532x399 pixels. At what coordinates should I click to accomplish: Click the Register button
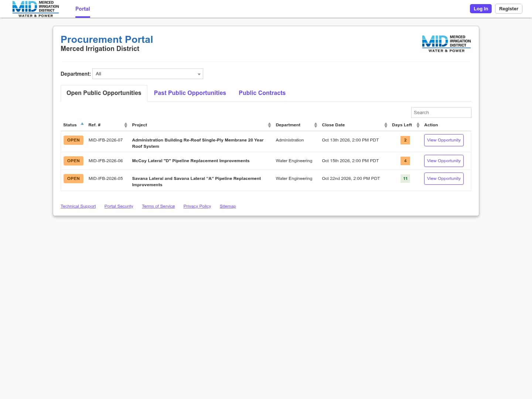[x=508, y=9]
